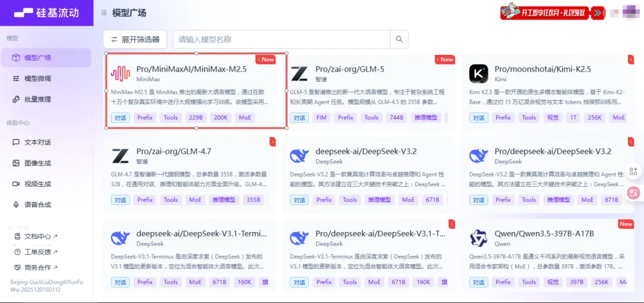
Task: Click the Prefix tag on Kimi-K2.5 card
Action: coord(503,118)
